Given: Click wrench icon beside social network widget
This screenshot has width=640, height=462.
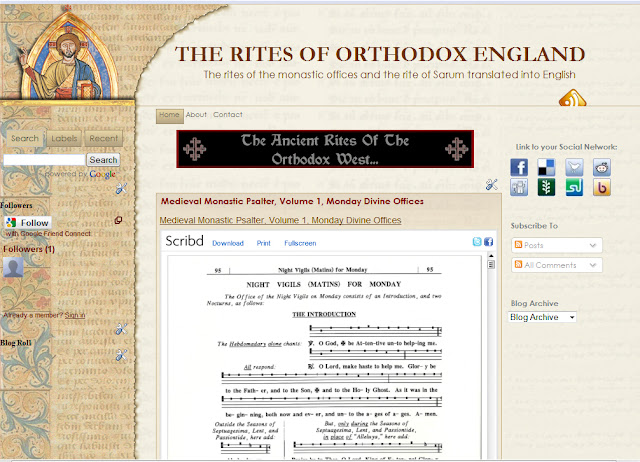Looking at the screenshot, I should (x=492, y=184).
